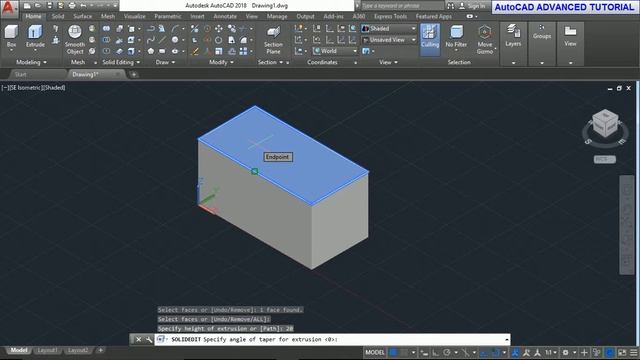Expand the Draw panel

coord(165,62)
